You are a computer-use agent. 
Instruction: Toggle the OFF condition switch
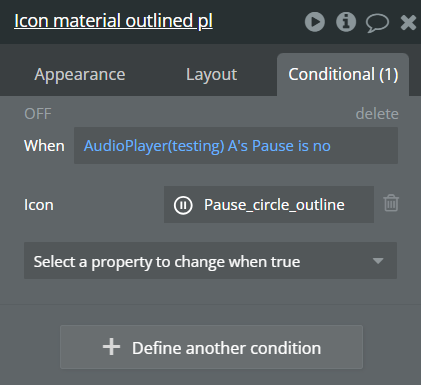(x=38, y=114)
